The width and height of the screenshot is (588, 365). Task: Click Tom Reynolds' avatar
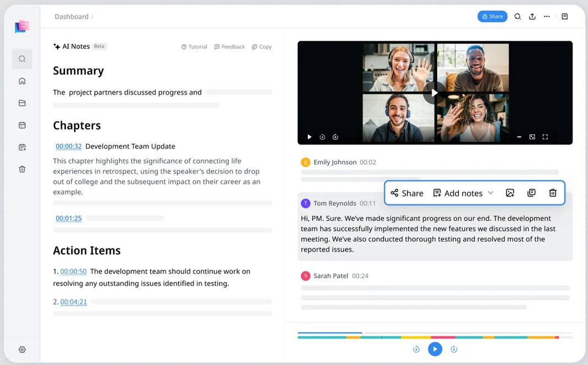coord(306,203)
